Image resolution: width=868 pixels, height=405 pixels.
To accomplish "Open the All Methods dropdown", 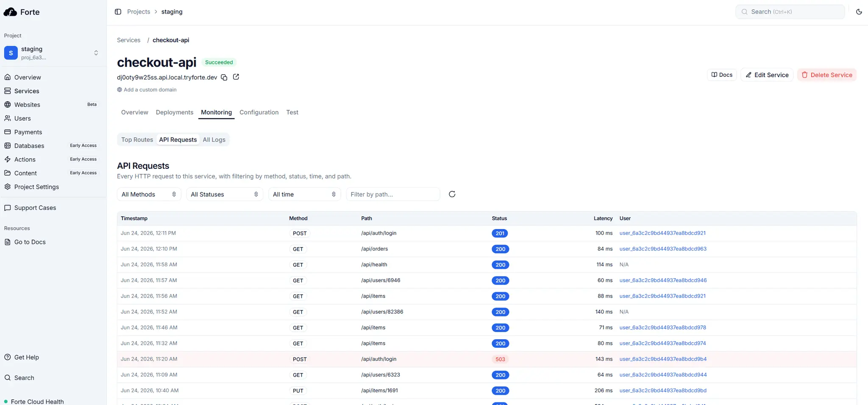I will coord(149,194).
